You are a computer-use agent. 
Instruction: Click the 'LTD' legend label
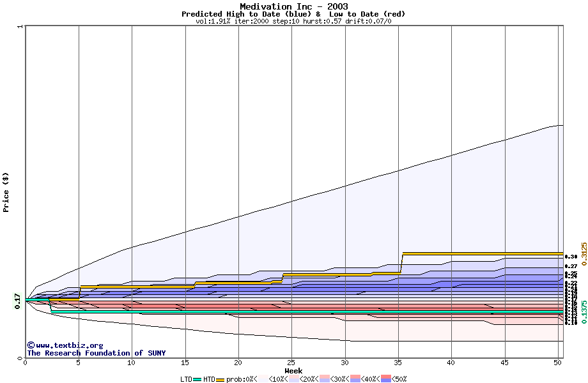click(x=186, y=379)
